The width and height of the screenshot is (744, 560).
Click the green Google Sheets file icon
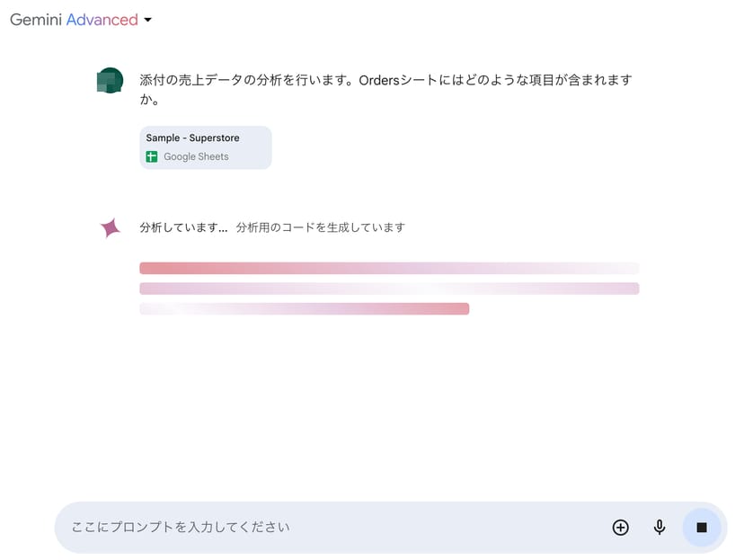click(152, 156)
